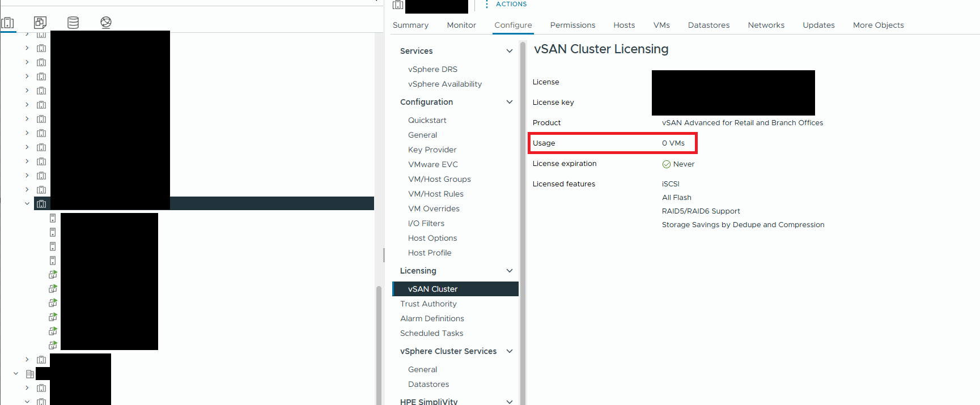
Task: Open the Hosts and Clusters inventory view
Action: (x=7, y=23)
